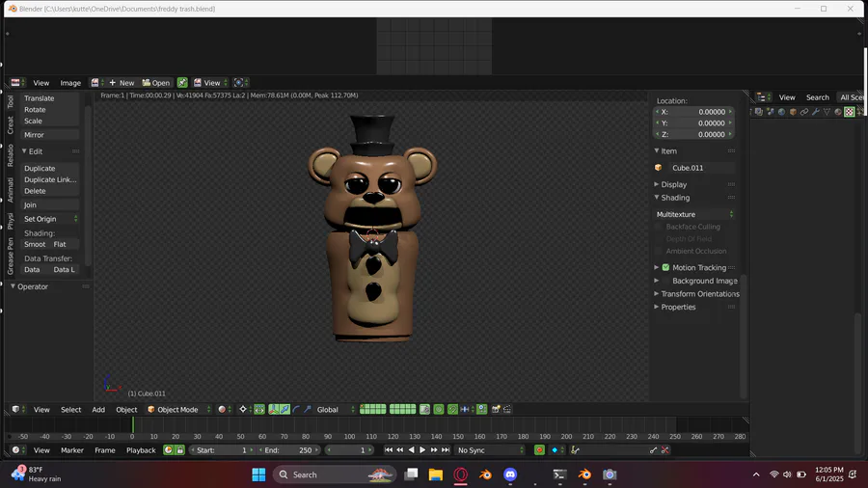Toggle the Motion Tracking checkbox
Image resolution: width=868 pixels, height=488 pixels.
tap(665, 268)
